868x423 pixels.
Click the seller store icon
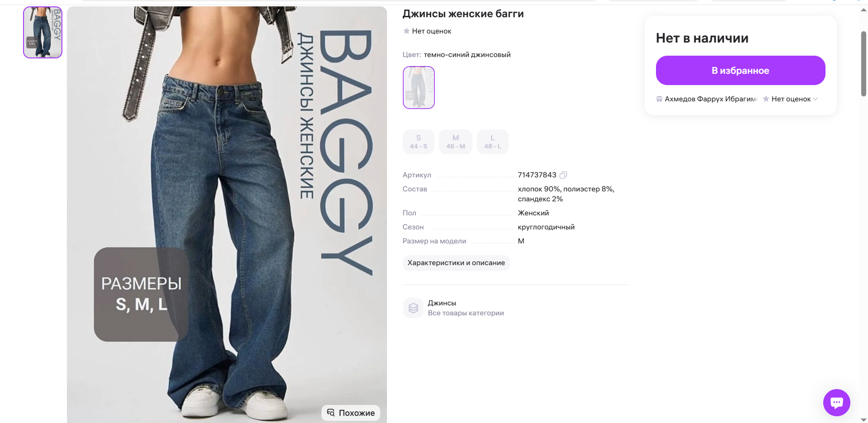click(x=659, y=99)
